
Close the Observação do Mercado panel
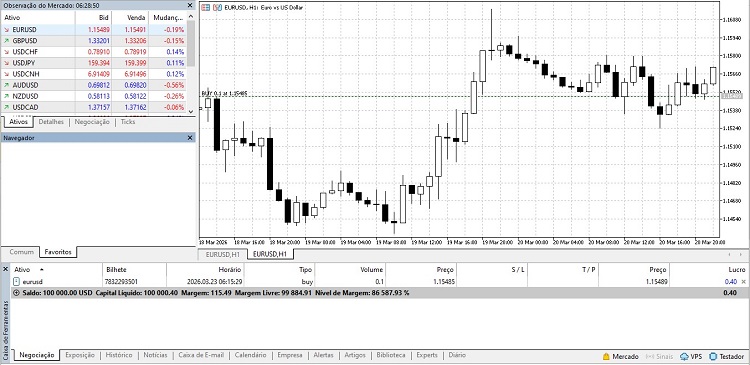coord(190,5)
